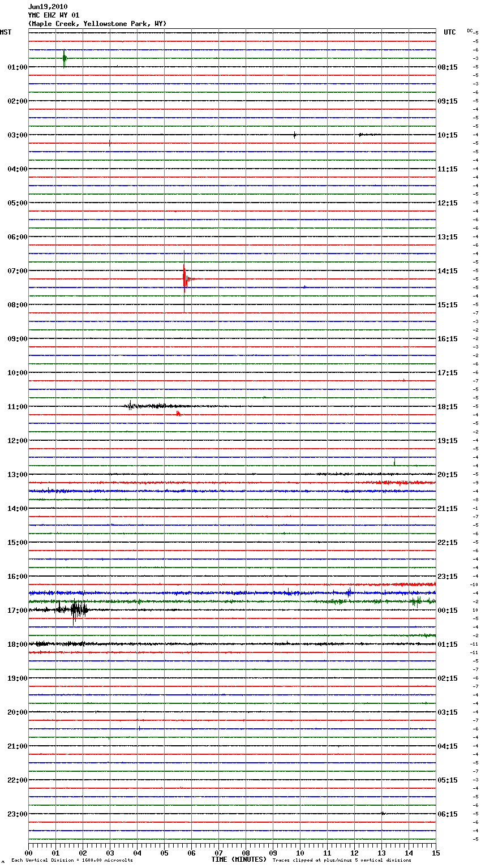Viewport: 481px width, 868px height.
Task: Click the 17:15 UTC time label
Action: (x=448, y=373)
